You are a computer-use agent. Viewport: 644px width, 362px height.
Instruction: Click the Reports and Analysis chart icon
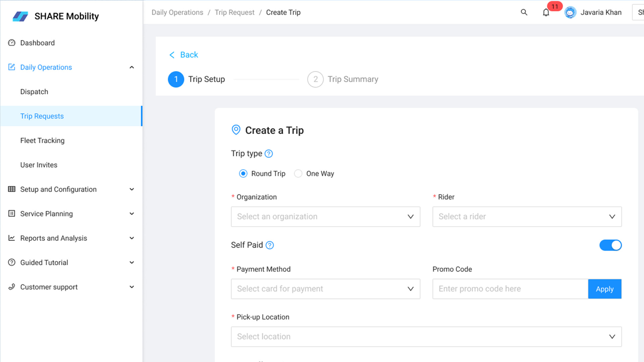coord(12,238)
